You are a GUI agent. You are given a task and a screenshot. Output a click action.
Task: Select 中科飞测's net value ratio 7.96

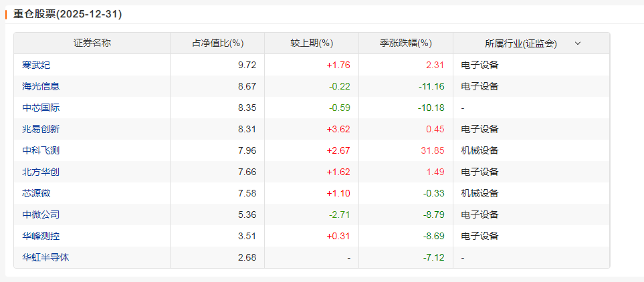pos(247,150)
